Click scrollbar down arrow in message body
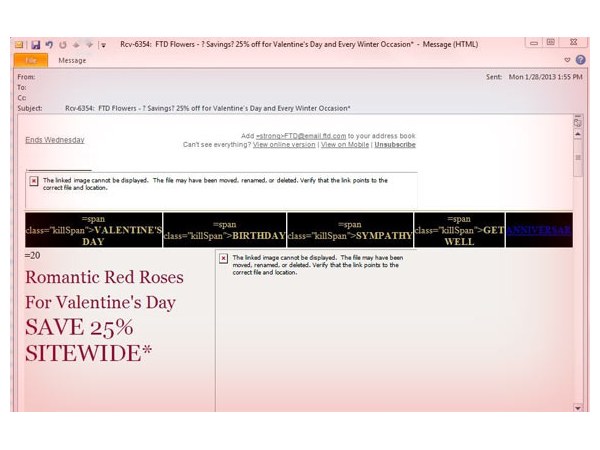 (578, 408)
